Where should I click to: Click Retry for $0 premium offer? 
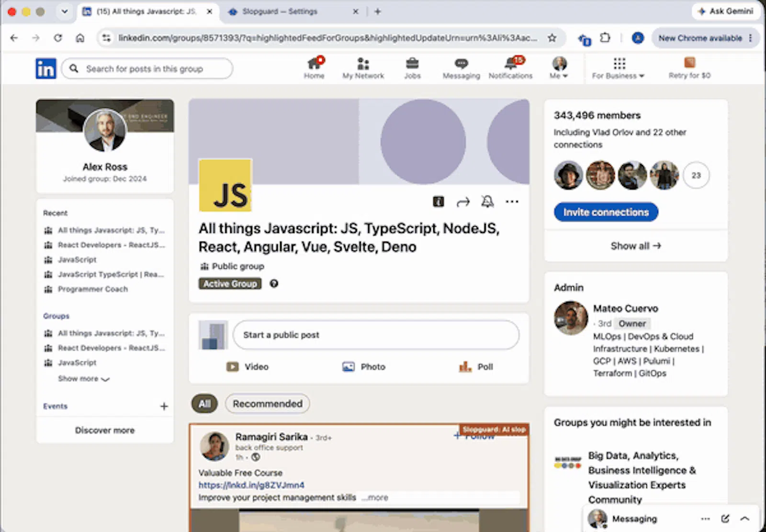pos(689,68)
